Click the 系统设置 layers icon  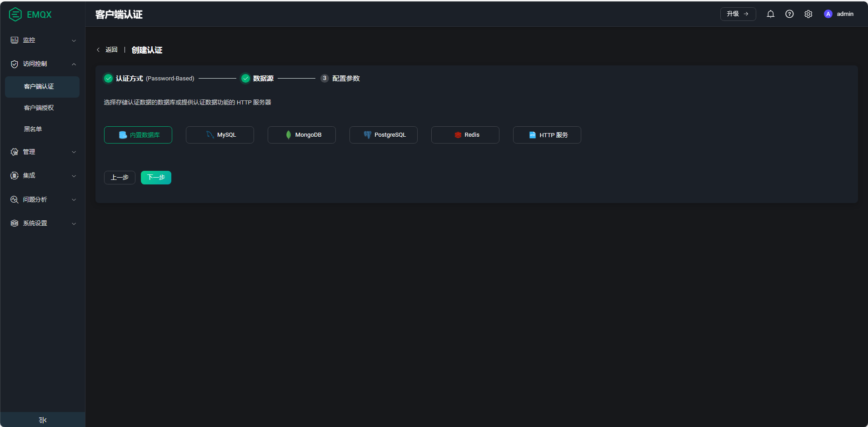click(x=15, y=223)
